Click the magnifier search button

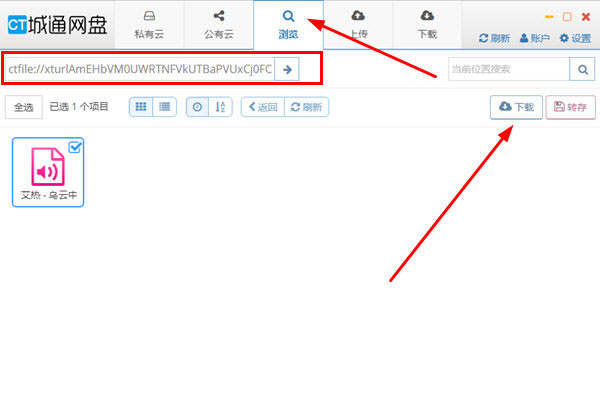(582, 69)
